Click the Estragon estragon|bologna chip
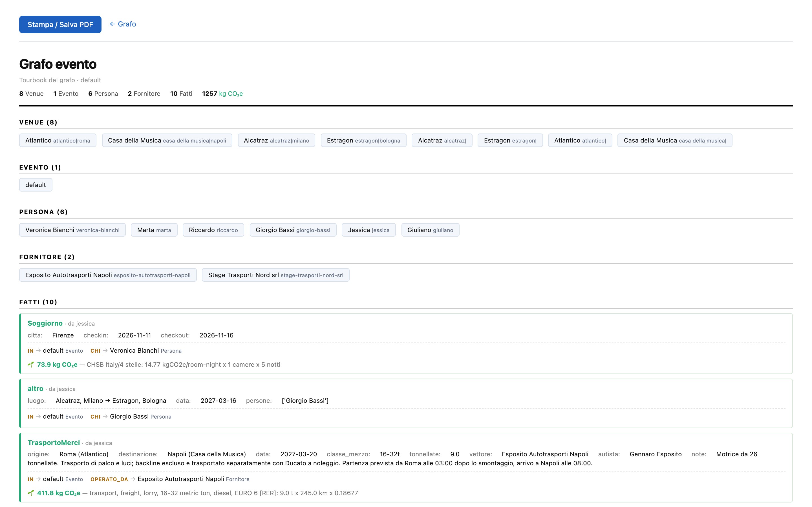This screenshot has height=507, width=812. 363,141
